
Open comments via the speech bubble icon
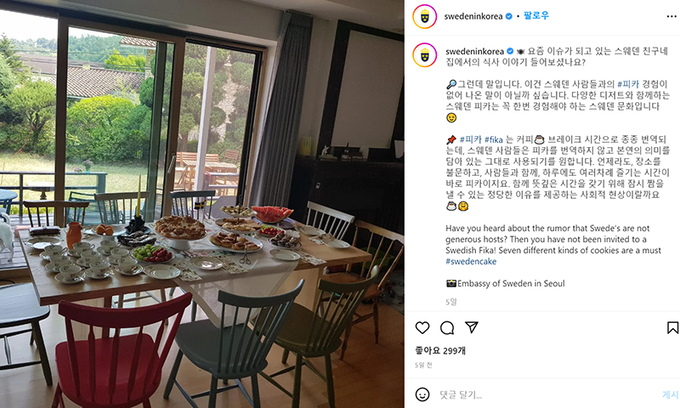[x=447, y=328]
